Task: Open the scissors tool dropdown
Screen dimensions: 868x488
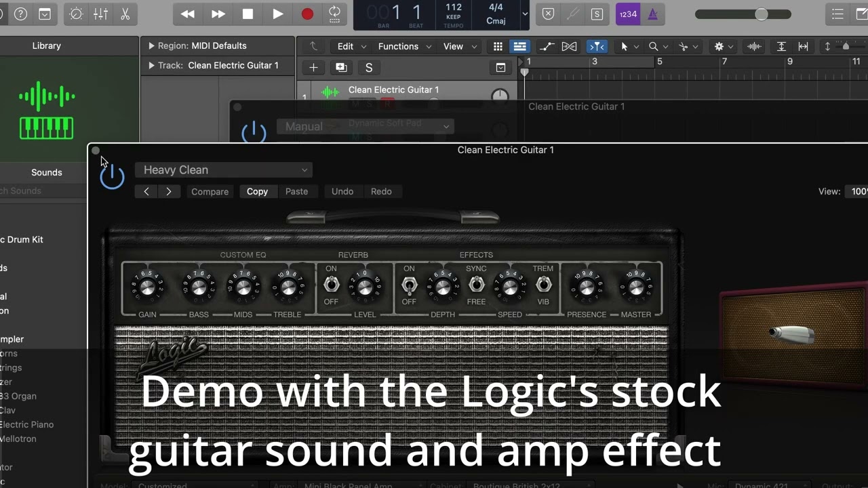Action: [688, 46]
